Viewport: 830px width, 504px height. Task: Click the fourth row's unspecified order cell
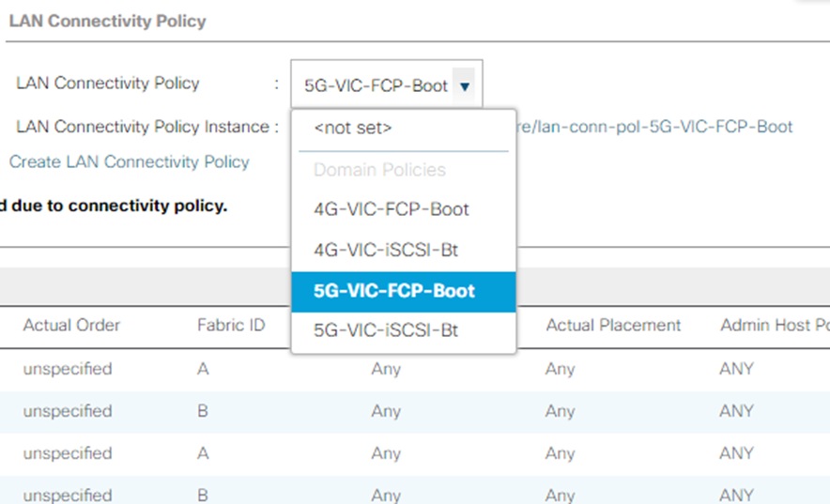point(68,495)
